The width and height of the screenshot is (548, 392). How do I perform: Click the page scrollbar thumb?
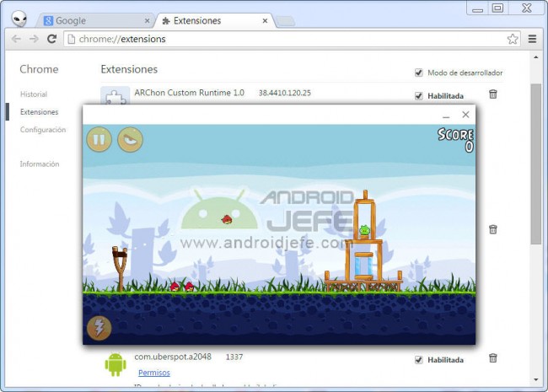(x=535, y=164)
